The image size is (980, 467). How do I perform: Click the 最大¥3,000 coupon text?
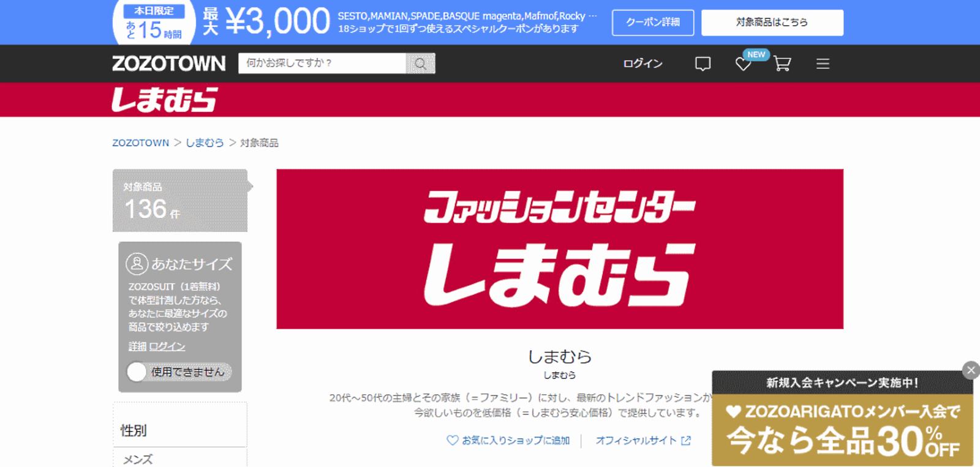pyautogui.click(x=266, y=21)
